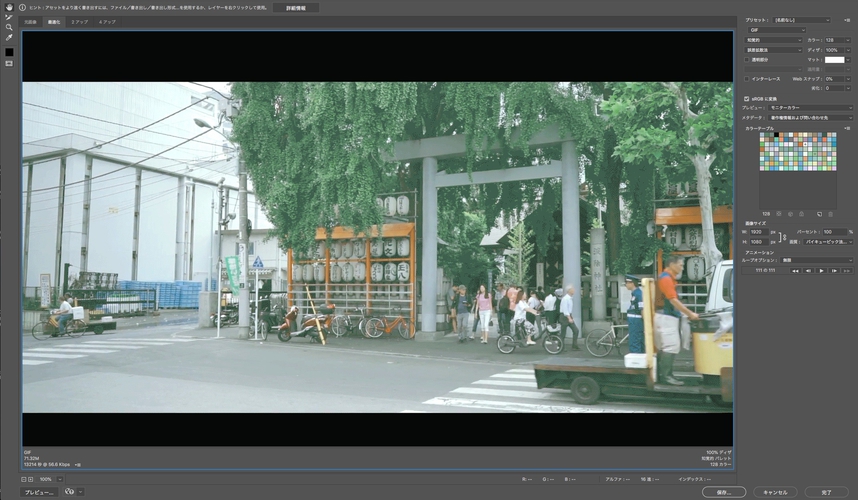Select the Hand tool

click(x=9, y=7)
